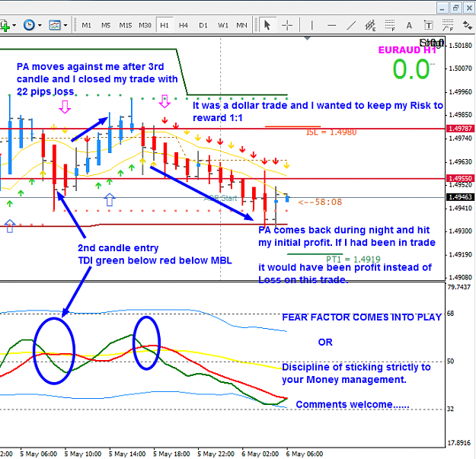Switch chart to M5 timeframe
This screenshot has height=459, width=476.
pos(106,25)
